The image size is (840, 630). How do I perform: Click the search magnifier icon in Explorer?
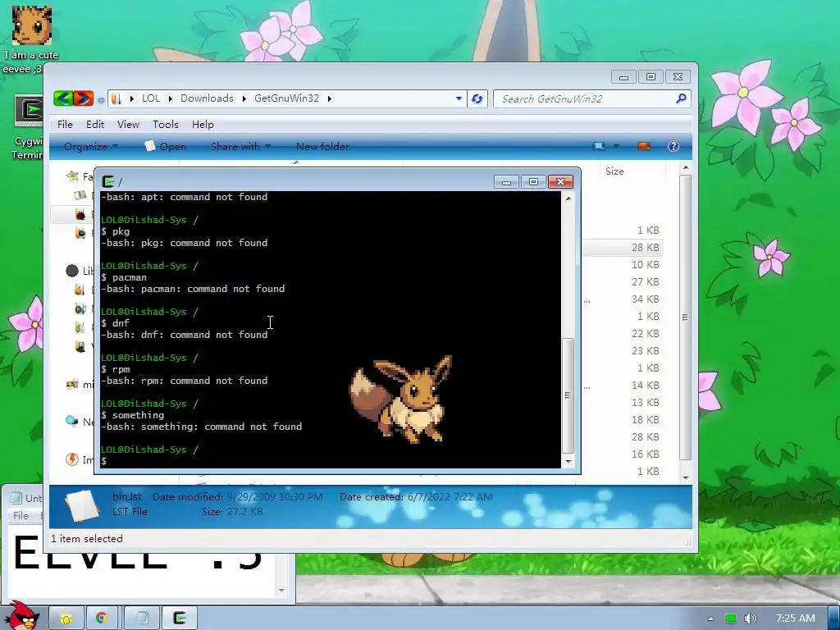[x=681, y=98]
